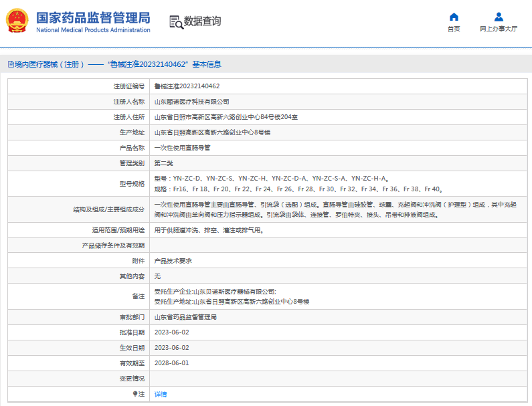Click the 附件 label
This screenshot has width=532, height=406.
click(x=139, y=261)
